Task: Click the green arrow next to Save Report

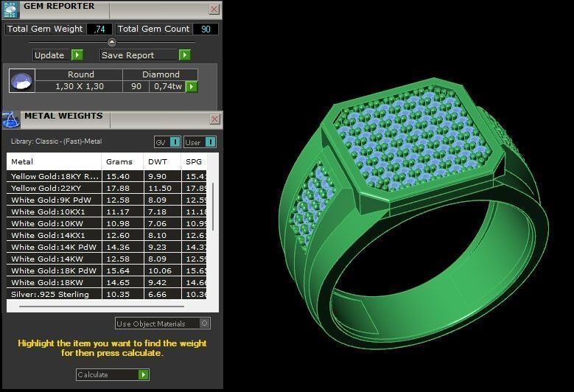Action: [184, 55]
